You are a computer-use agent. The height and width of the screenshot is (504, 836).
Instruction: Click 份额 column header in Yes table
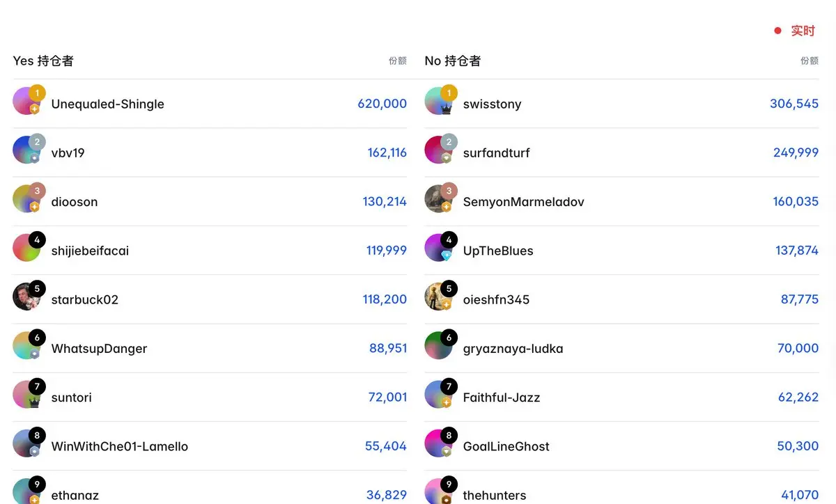click(x=398, y=61)
